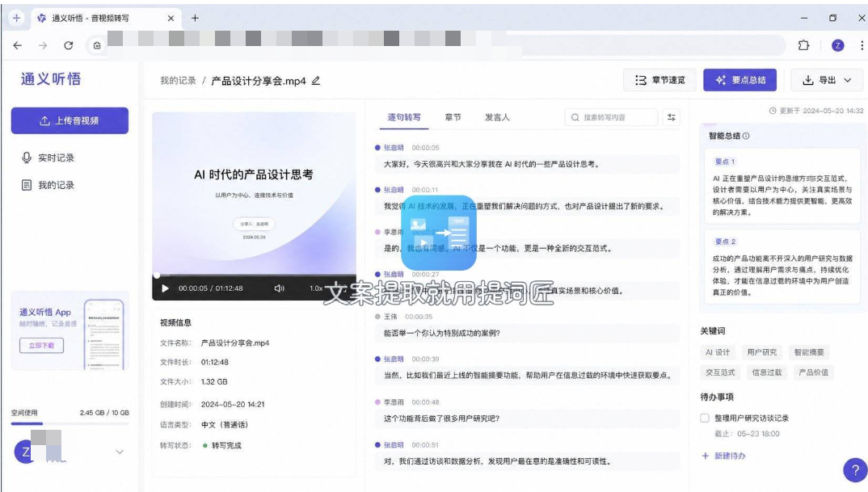Click timestamp 00:00:05 in the transcript
The image size is (868, 492).
click(425, 148)
